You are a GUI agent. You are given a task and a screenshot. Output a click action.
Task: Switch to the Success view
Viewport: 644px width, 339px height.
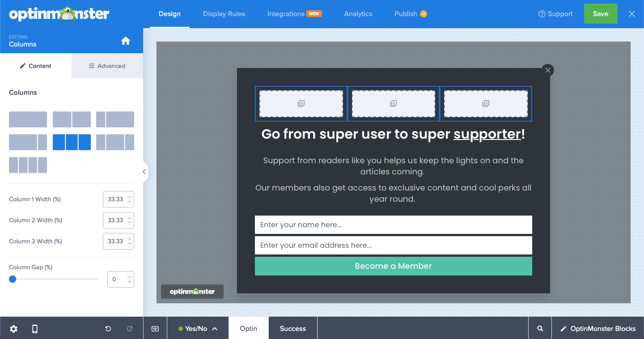click(292, 328)
